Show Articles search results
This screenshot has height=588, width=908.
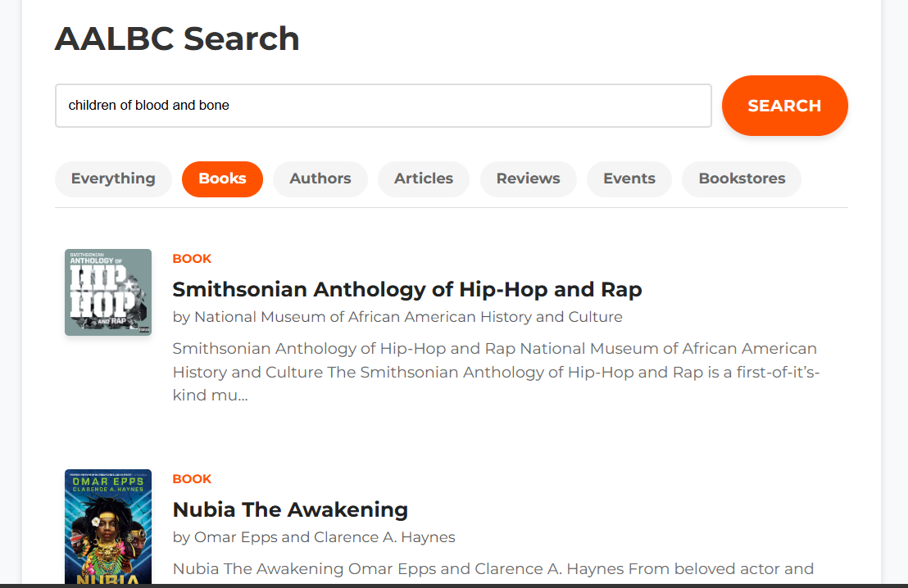click(x=424, y=179)
